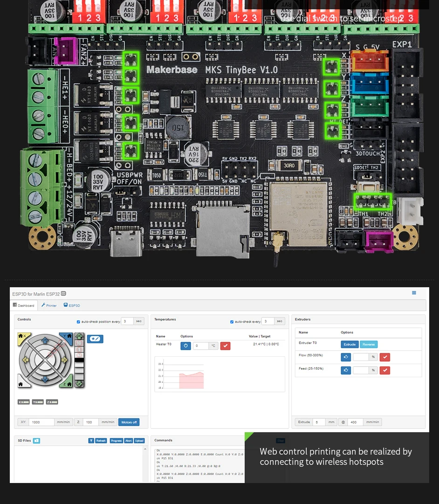Jog X axis positive with right arrow

pos(65,360)
